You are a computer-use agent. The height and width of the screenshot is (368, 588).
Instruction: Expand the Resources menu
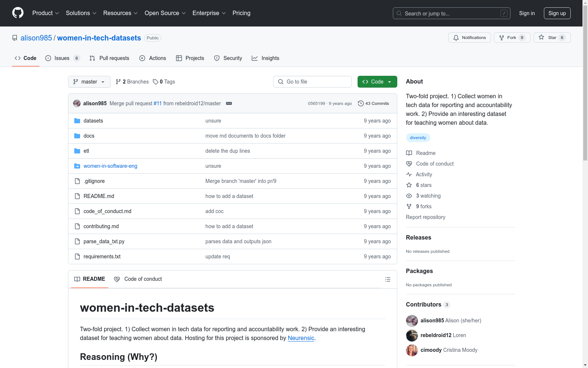coord(121,13)
